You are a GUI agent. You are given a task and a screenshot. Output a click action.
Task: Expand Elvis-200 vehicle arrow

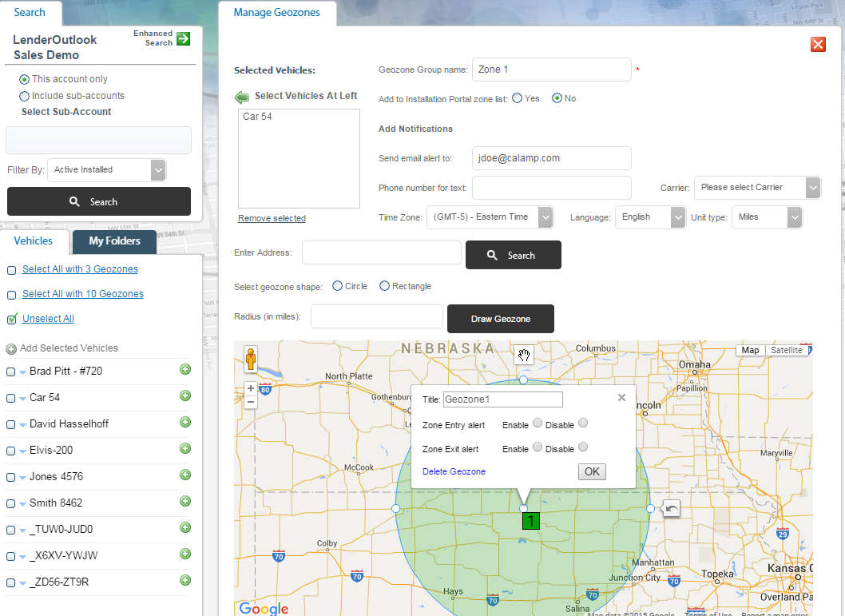22,451
